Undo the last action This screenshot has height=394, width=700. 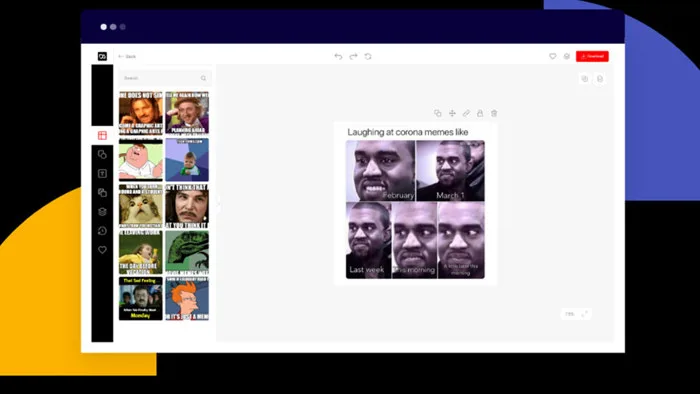(338, 56)
